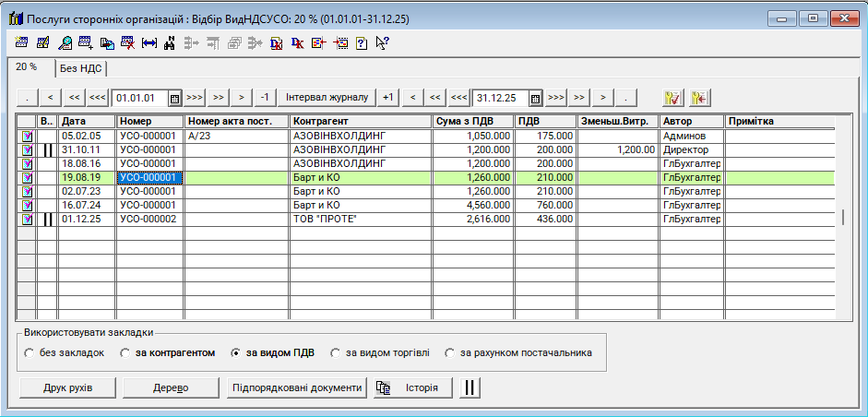Screen dimensions: 868x417
Task: Click the copy document toolbar icon
Action: (107, 42)
